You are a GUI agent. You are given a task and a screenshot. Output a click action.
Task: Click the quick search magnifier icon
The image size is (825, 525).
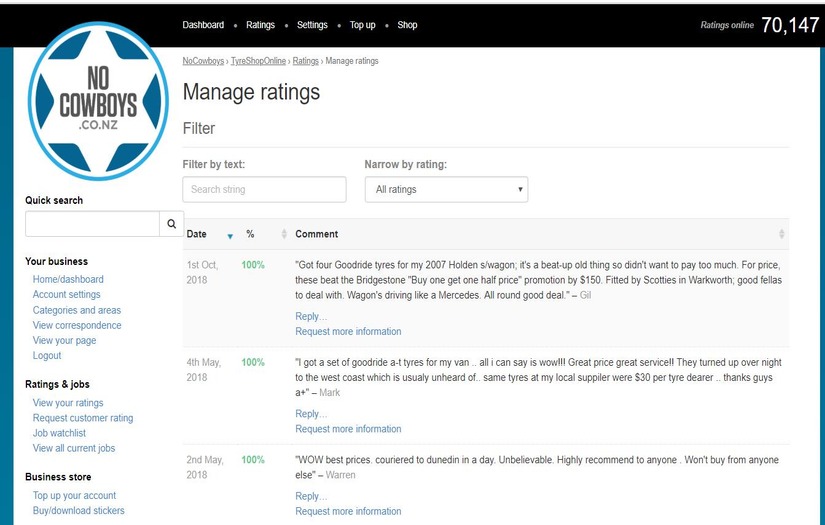coord(172,224)
